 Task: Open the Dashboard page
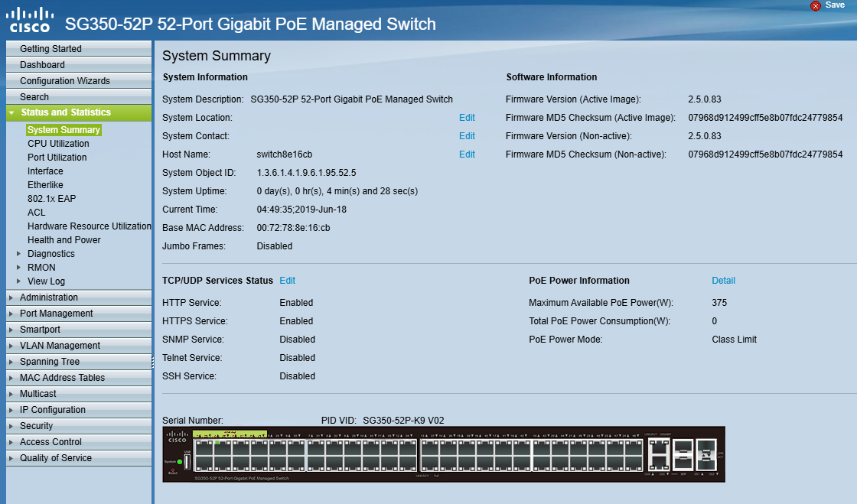coord(79,64)
